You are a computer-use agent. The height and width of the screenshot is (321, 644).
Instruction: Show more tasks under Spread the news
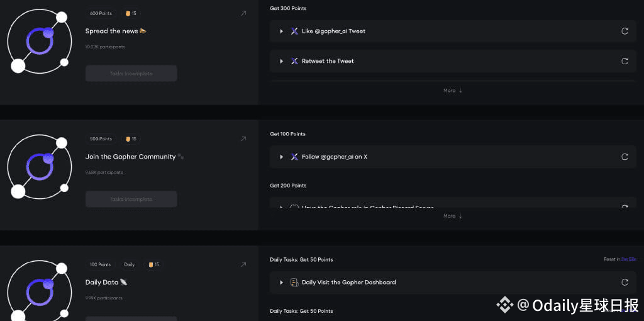pos(452,91)
